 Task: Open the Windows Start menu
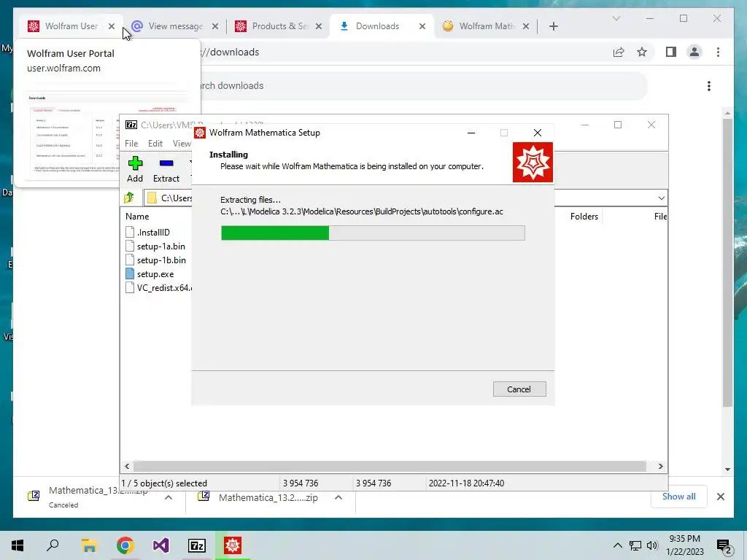click(18, 545)
